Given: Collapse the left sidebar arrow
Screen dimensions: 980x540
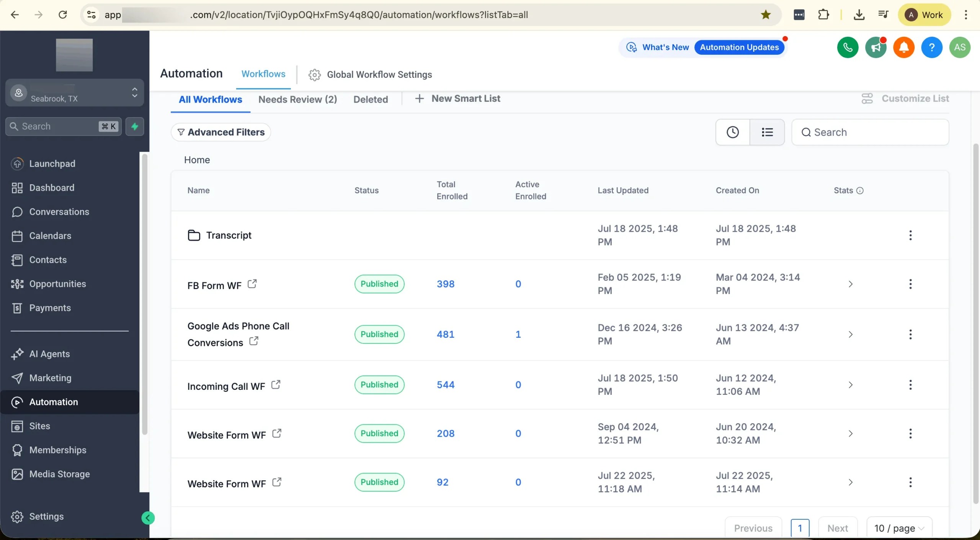Looking at the screenshot, I should [x=148, y=518].
